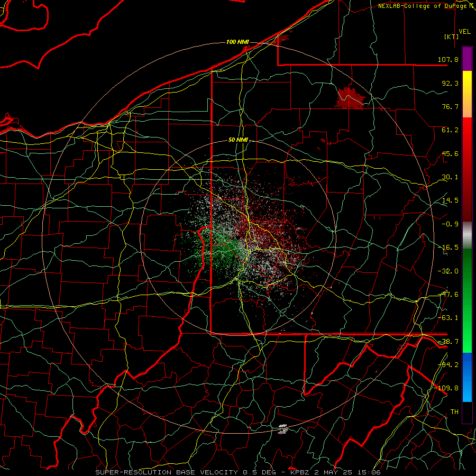Click the 45.6 legend value
The image size is (476, 476).
coord(450,153)
